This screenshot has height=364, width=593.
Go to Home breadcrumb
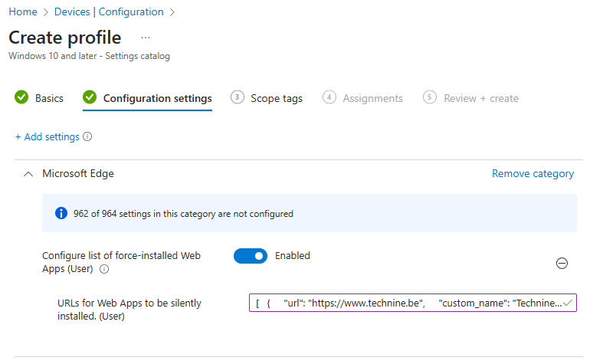(x=23, y=11)
